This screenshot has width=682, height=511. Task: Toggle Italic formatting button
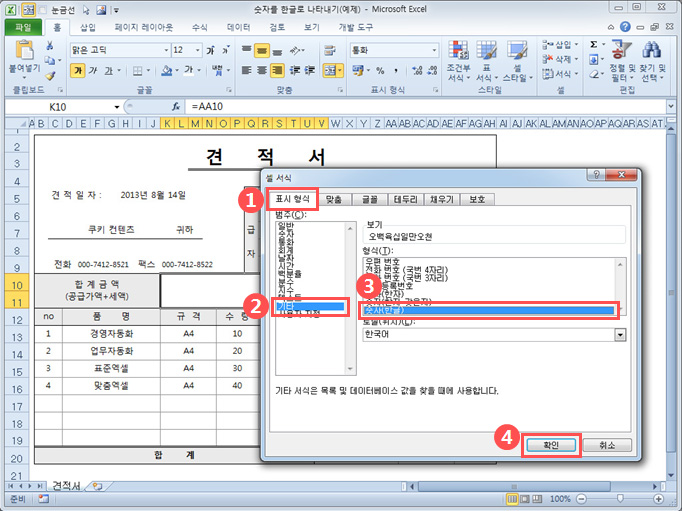[93, 70]
